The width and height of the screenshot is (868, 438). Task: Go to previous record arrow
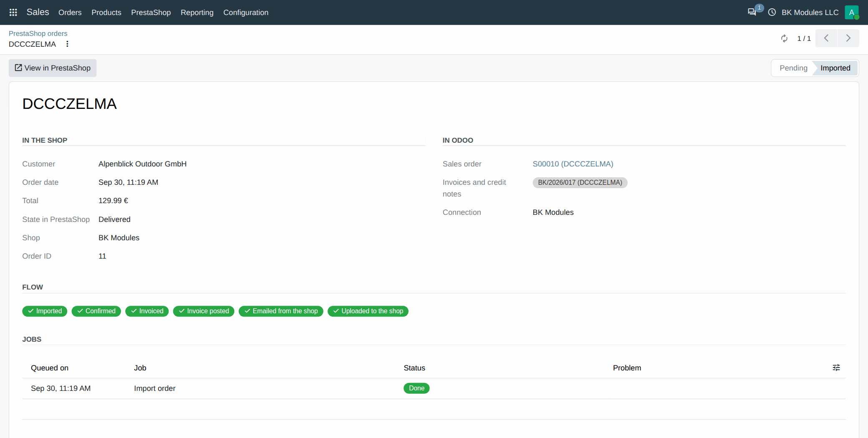point(826,38)
